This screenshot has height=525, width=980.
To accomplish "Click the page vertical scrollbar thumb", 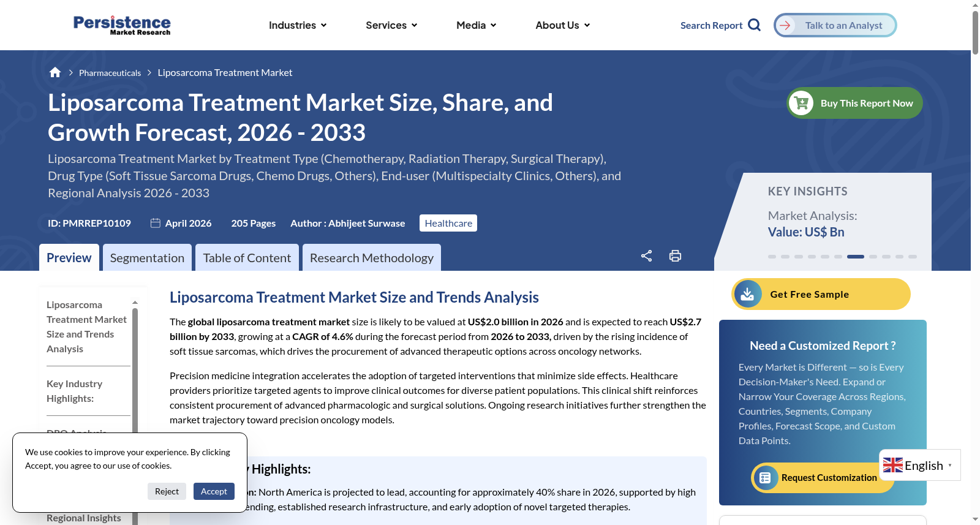I will click(975, 32).
